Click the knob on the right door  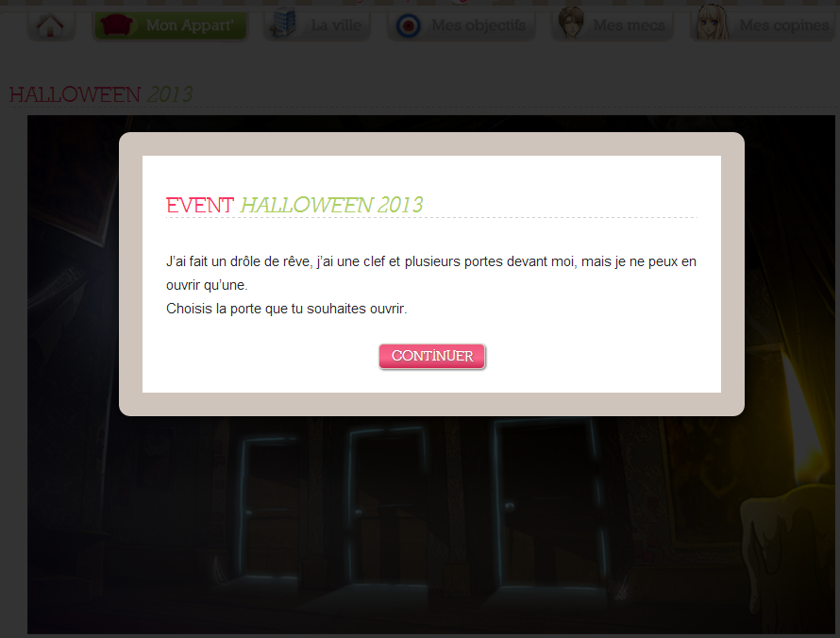tap(509, 506)
